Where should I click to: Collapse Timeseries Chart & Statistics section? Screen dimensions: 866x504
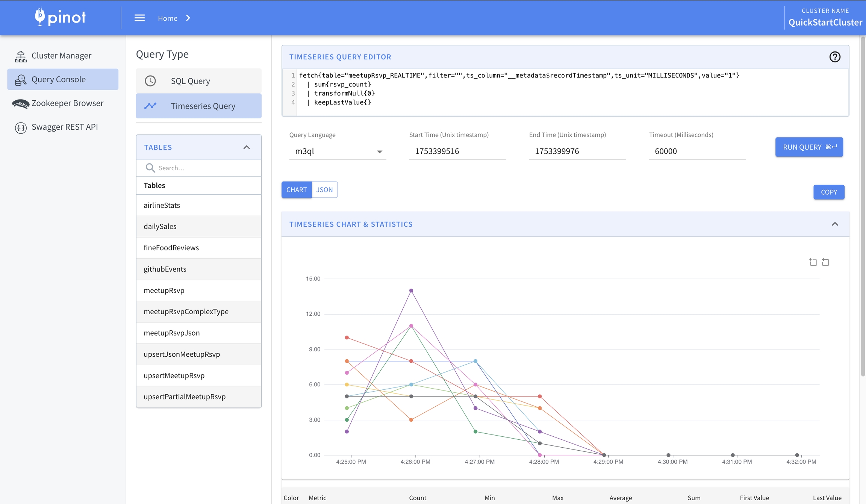[x=835, y=224]
